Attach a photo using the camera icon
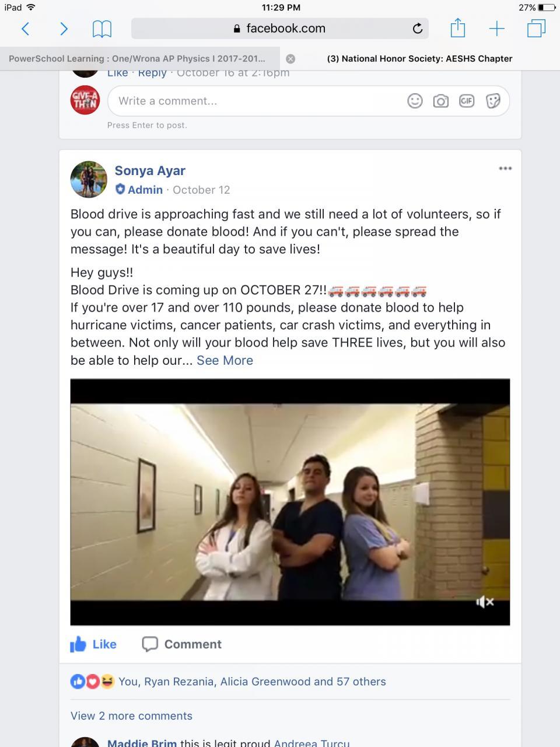 coord(441,101)
